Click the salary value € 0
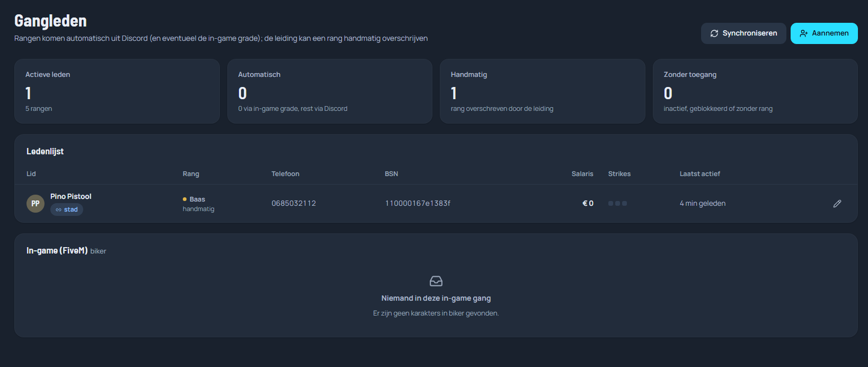 tap(588, 204)
